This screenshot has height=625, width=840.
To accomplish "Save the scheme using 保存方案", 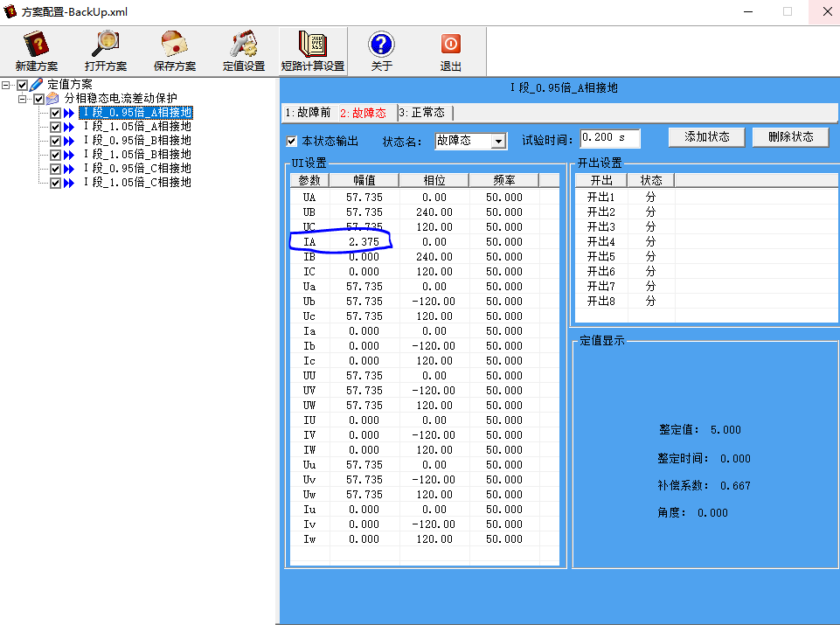I will coord(174,51).
